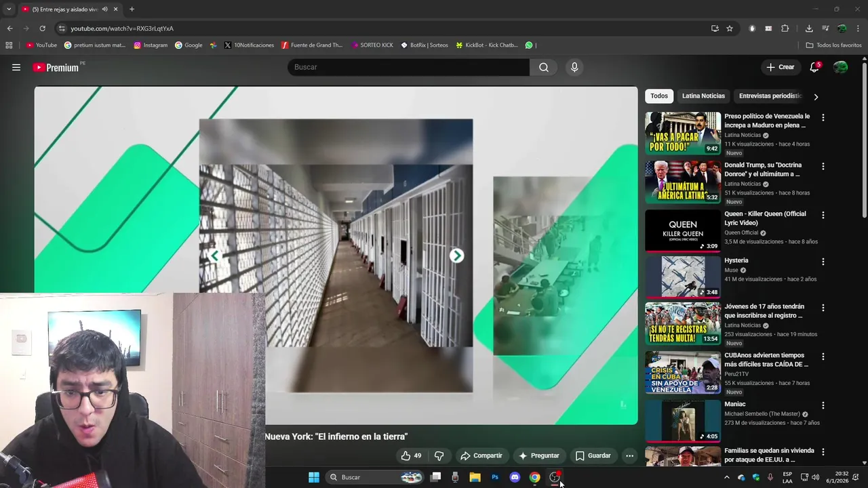Image resolution: width=868 pixels, height=488 pixels.
Task: Open Chrome downloads
Action: coord(809,28)
